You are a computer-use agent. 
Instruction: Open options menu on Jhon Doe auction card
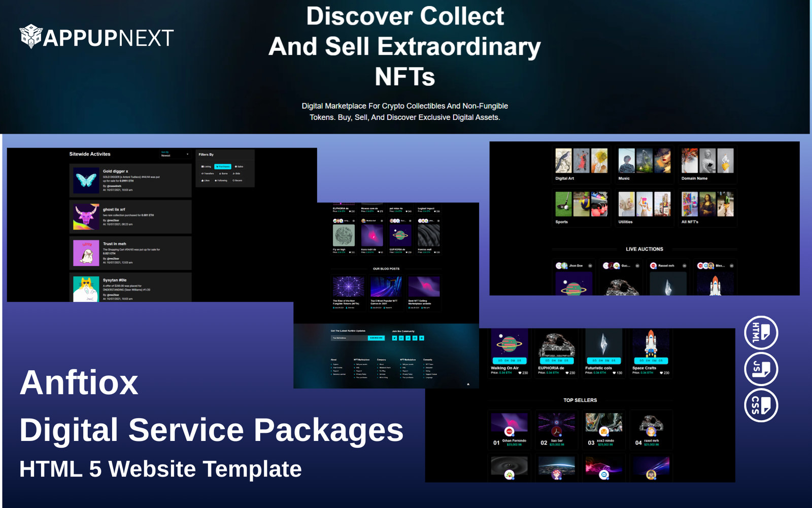click(590, 266)
